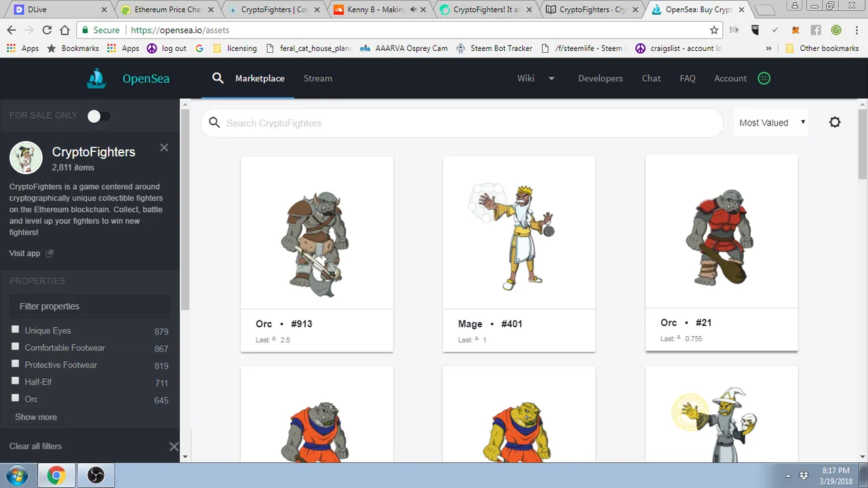
Task: Bookmark this page with the star icon
Action: (x=714, y=30)
